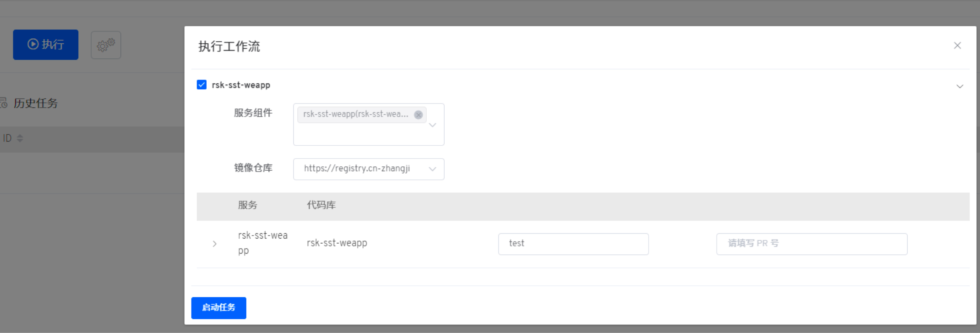Click the 历史任务 heading label
Screen dimensions: 980x333
coord(36,103)
